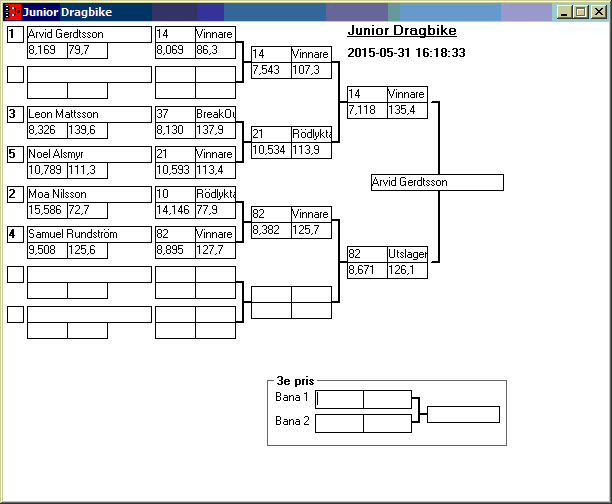Close the Junior Dragbike window
Screen dimensions: 612x504
pos(598,12)
